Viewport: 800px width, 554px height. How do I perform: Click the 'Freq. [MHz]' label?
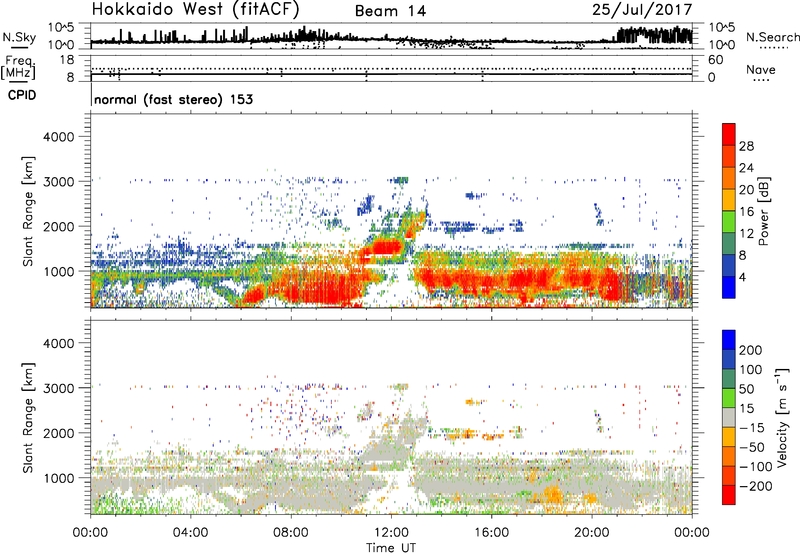(18, 68)
